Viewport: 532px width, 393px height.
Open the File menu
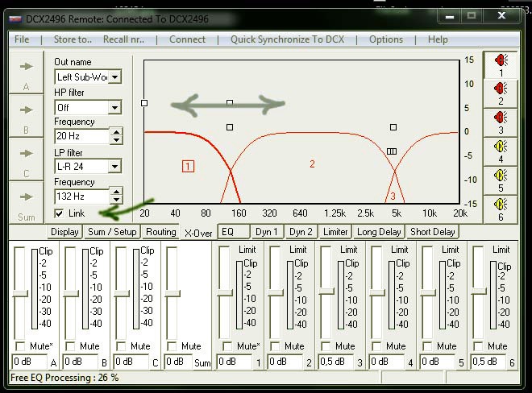pos(22,39)
